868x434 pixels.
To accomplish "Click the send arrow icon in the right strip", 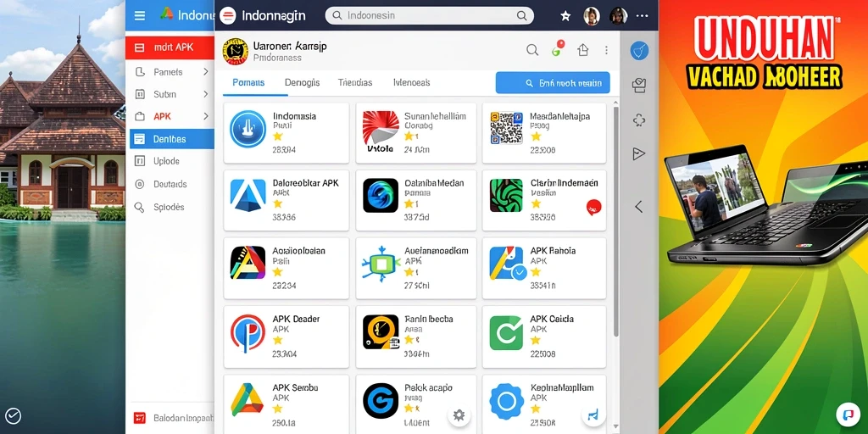I will [x=639, y=154].
